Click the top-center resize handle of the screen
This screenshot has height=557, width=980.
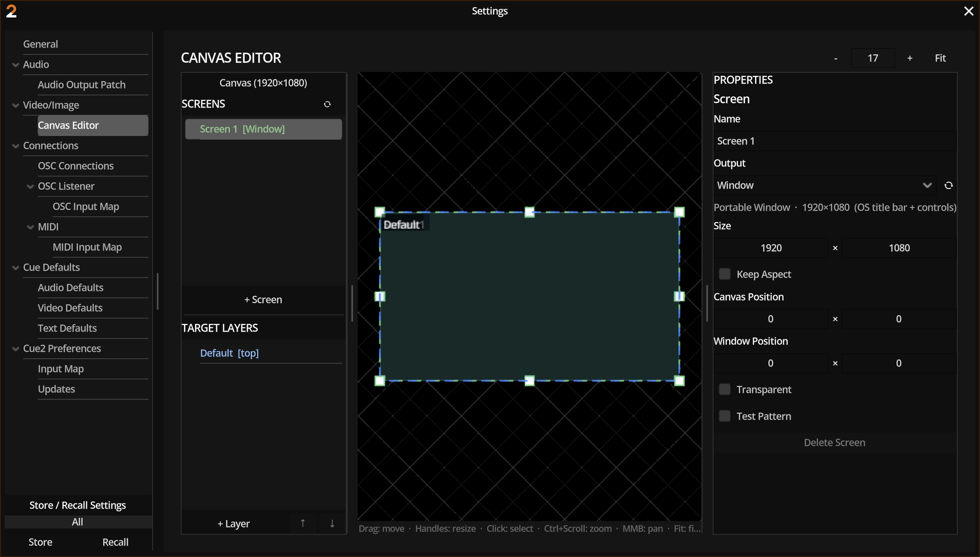point(530,212)
